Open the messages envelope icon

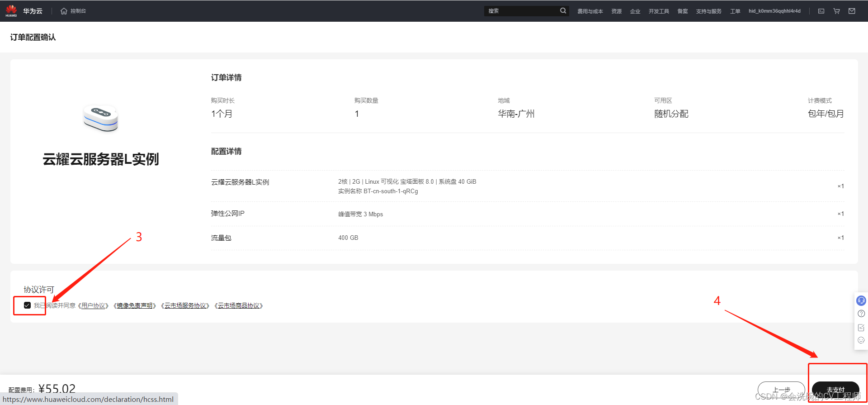tap(852, 11)
